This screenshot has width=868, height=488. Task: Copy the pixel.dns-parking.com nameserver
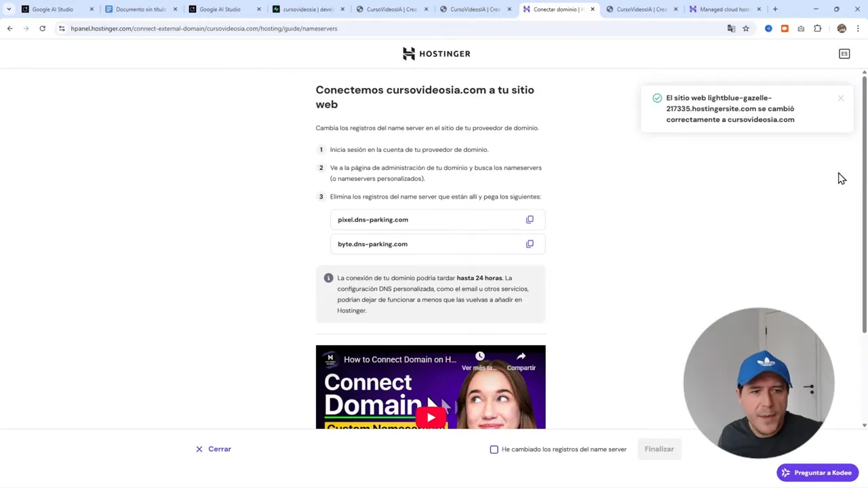(530, 219)
